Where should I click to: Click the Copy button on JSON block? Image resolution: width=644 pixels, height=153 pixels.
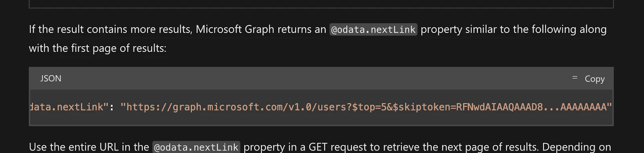point(588,78)
